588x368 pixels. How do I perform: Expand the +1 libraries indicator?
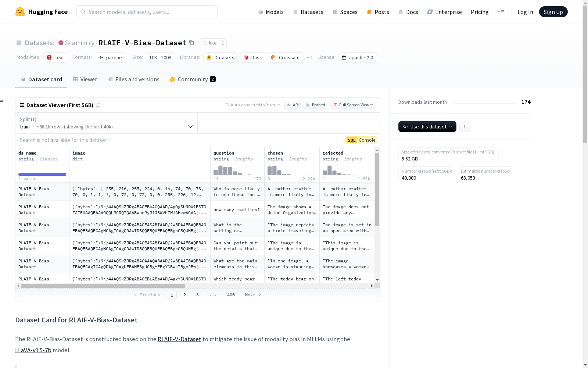pyautogui.click(x=310, y=57)
